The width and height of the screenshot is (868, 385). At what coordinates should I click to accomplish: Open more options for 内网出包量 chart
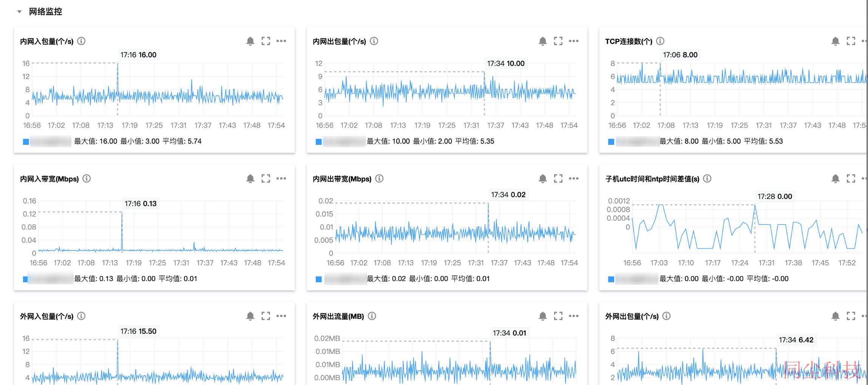(574, 41)
